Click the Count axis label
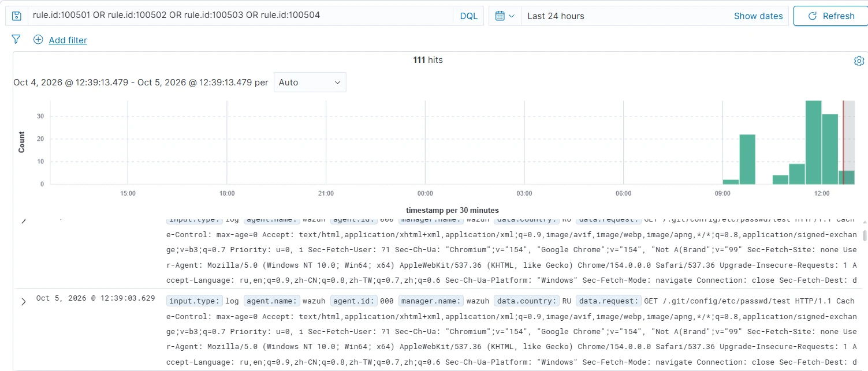Screen dimensions: 868x371 (22, 142)
